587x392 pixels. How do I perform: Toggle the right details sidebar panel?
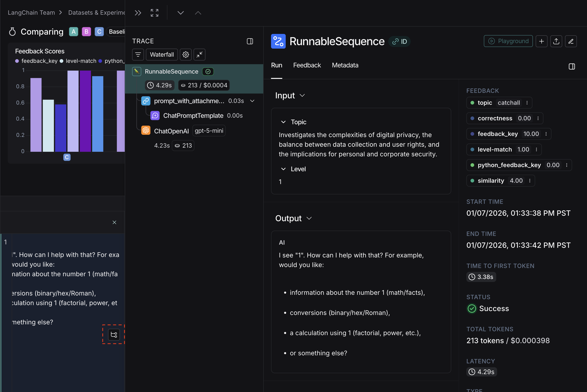[x=572, y=66]
